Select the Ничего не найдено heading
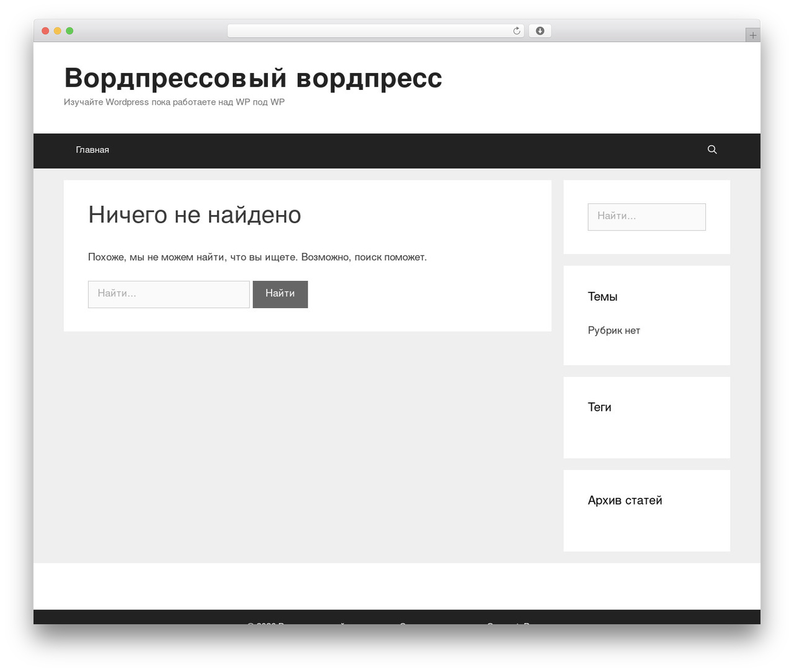The width and height of the screenshot is (794, 672). [x=195, y=215]
